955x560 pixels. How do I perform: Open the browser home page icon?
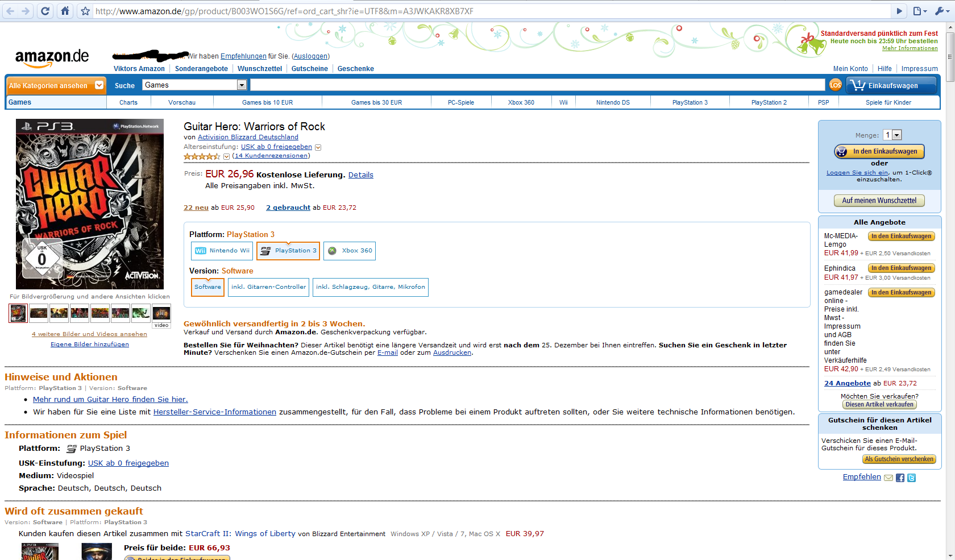[x=65, y=11]
